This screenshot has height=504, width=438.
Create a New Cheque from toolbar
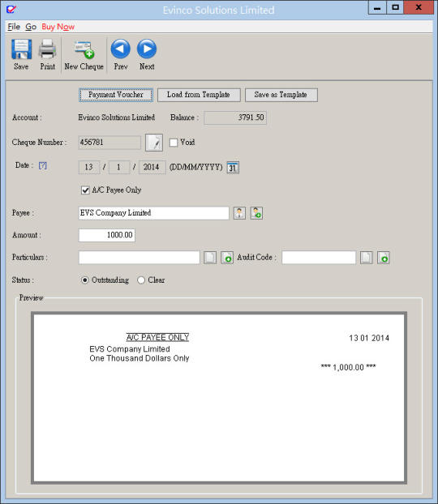tap(84, 55)
